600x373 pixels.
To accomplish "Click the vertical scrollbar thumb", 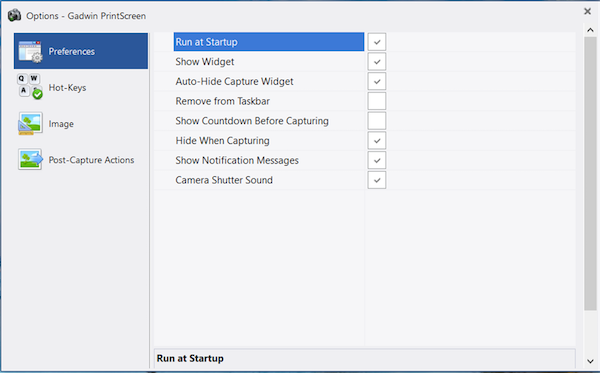I will 590,174.
